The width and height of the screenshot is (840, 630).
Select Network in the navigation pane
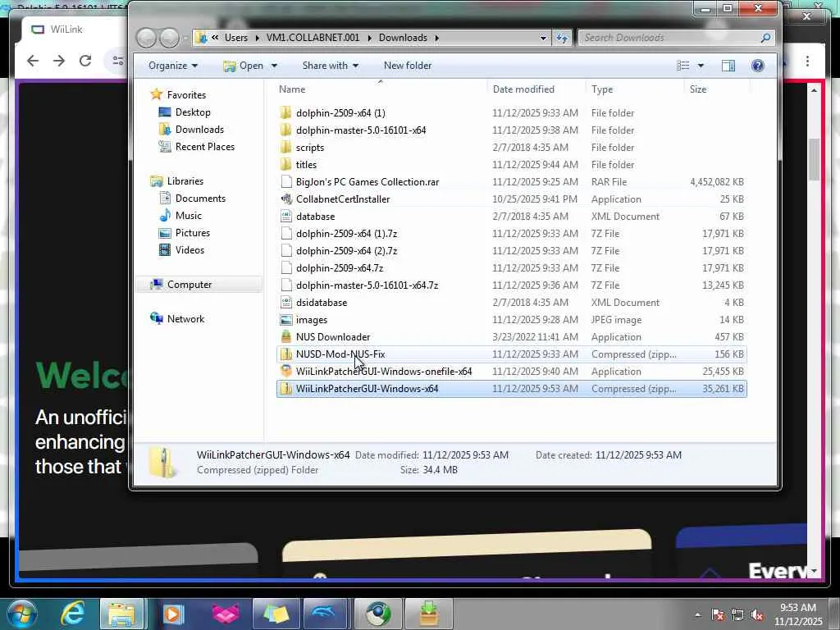[185, 319]
